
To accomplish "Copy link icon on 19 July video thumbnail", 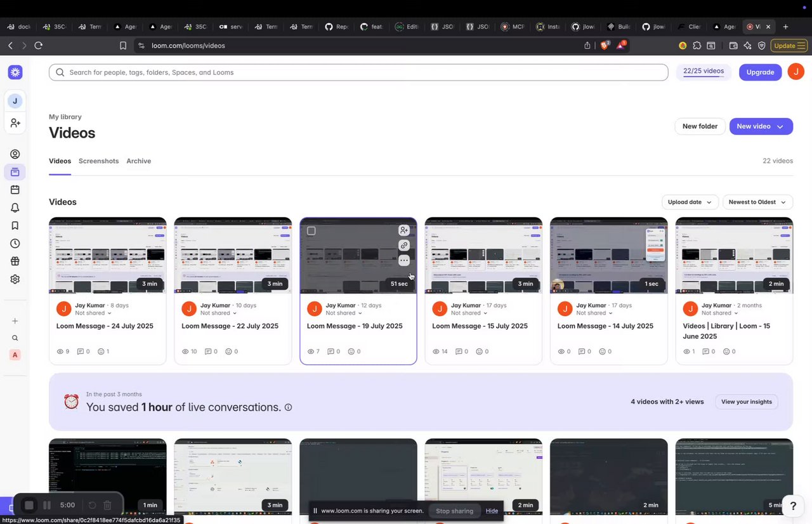I will click(404, 246).
